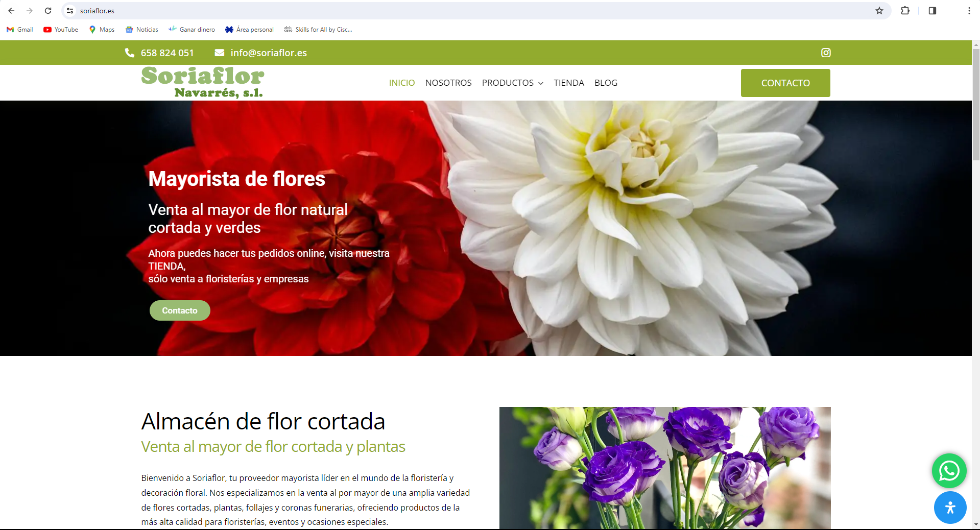Toggle the browser side panel icon
The width and height of the screenshot is (980, 530).
[x=933, y=11]
